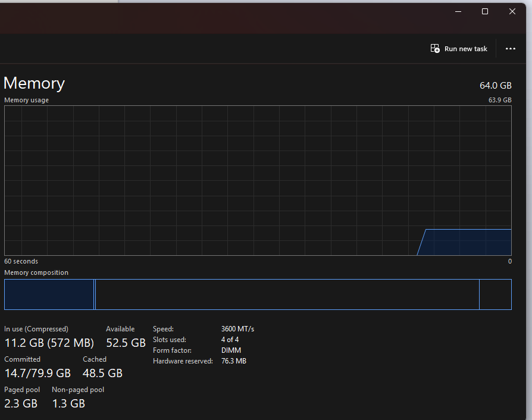Click the free segment of memory composition bar
Image resolution: width=532 pixels, height=420 pixels.
pyautogui.click(x=495, y=294)
